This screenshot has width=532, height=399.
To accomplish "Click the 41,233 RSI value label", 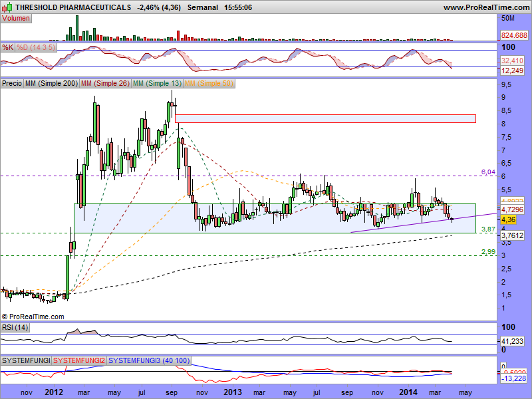I will [512, 341].
